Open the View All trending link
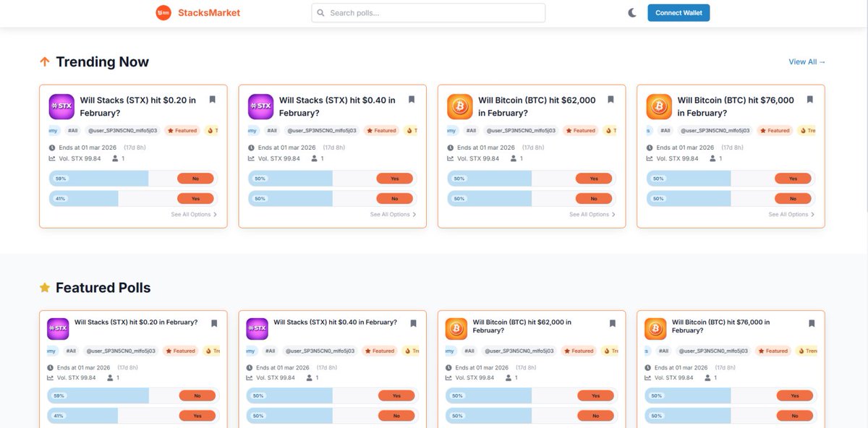The width and height of the screenshot is (868, 428). click(807, 62)
